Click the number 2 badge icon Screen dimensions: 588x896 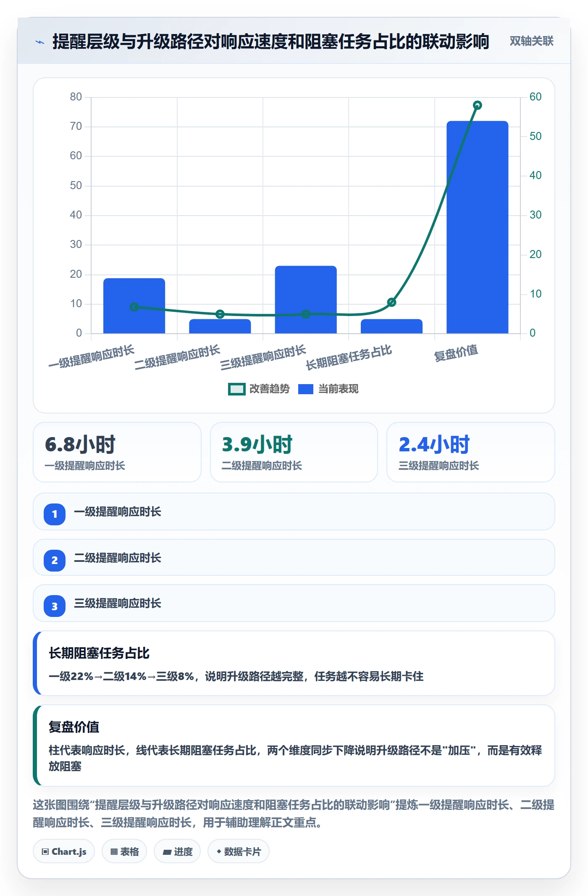tap(55, 560)
